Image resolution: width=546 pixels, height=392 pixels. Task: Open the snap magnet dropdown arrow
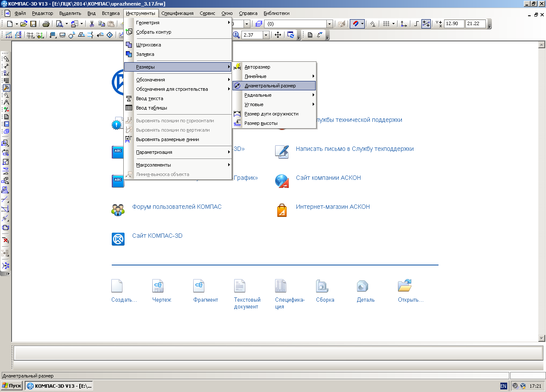point(362,24)
